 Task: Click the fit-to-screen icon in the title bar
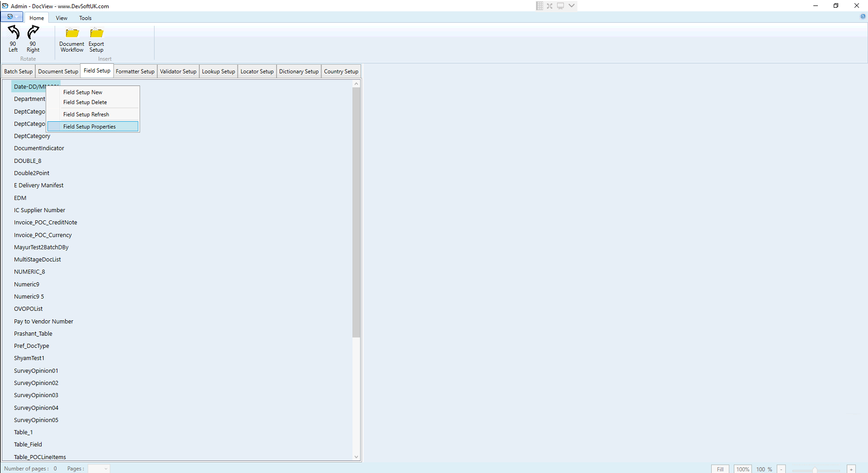point(549,5)
